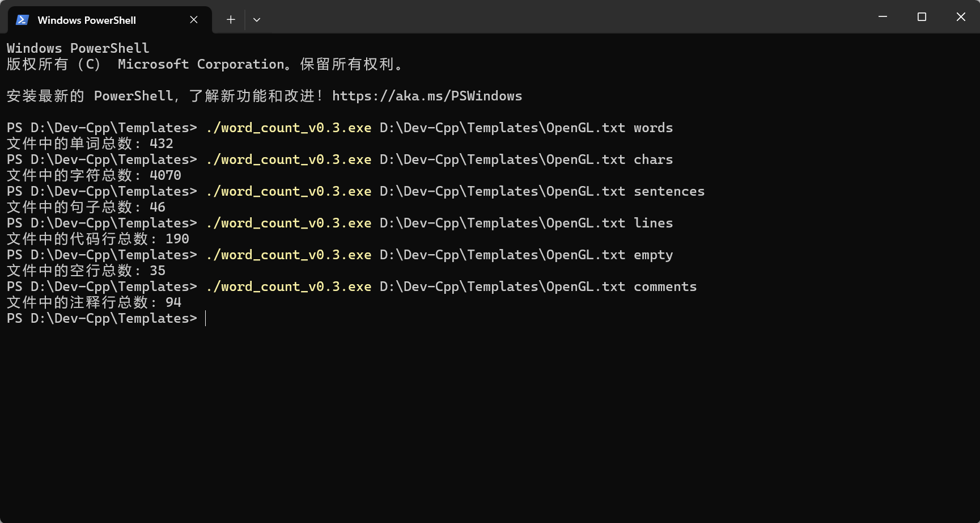Click the Microsoft Corporation copyright text
This screenshot has height=523, width=980.
click(x=201, y=65)
